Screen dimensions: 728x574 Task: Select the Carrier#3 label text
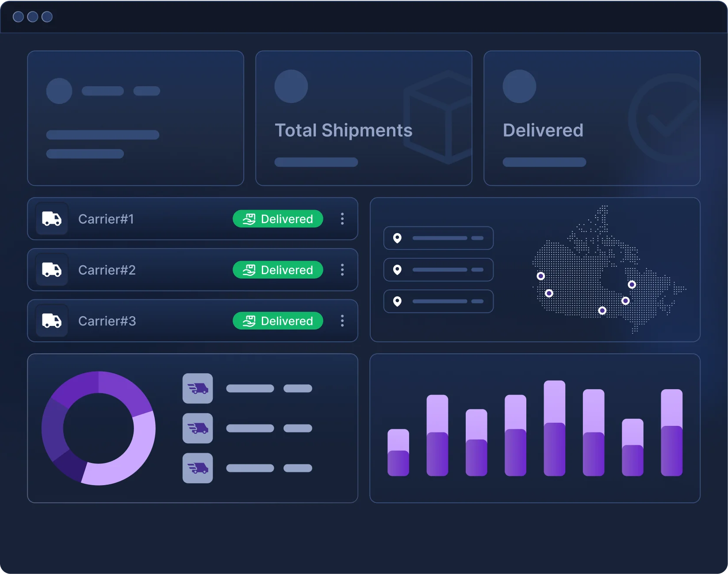tap(107, 321)
